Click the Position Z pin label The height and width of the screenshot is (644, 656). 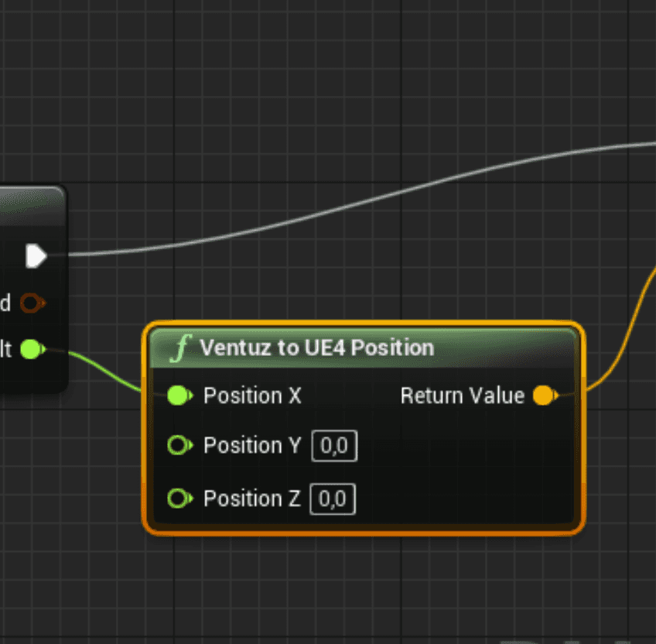pos(251,499)
